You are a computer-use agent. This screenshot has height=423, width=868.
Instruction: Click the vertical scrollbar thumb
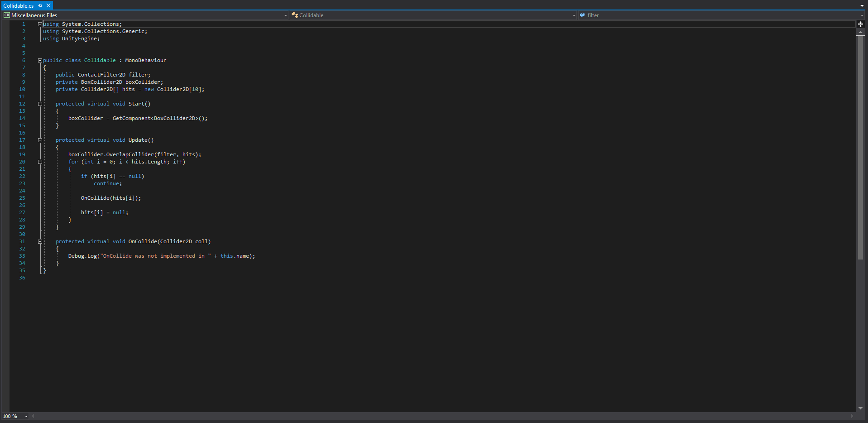coord(860,148)
